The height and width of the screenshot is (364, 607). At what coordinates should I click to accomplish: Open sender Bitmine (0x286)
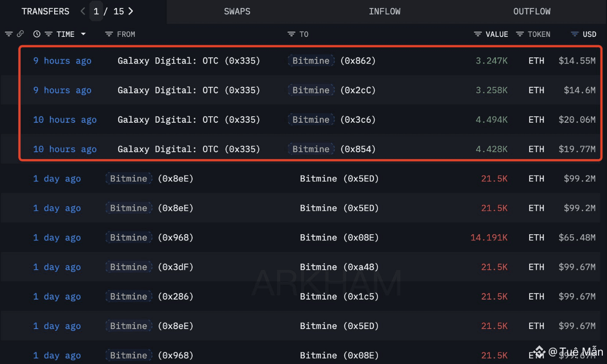(x=149, y=296)
